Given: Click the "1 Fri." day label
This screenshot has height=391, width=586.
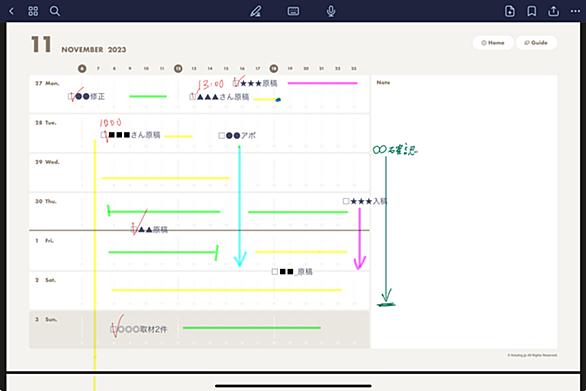Looking at the screenshot, I should 44,241.
